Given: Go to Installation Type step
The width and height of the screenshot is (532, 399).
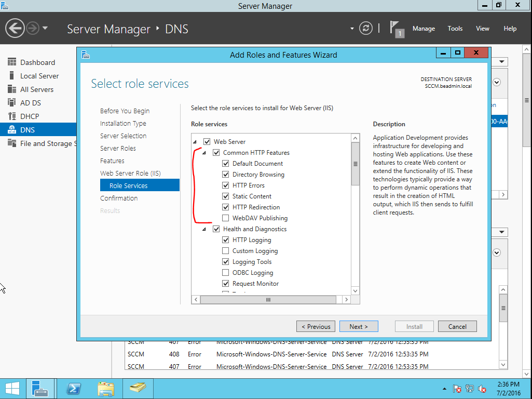Looking at the screenshot, I should pos(123,124).
